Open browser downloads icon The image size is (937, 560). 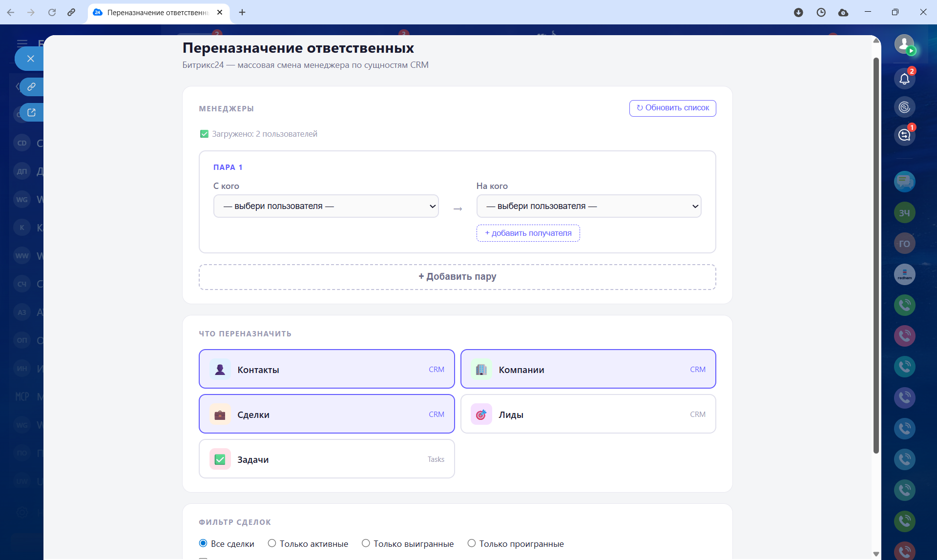[798, 12]
